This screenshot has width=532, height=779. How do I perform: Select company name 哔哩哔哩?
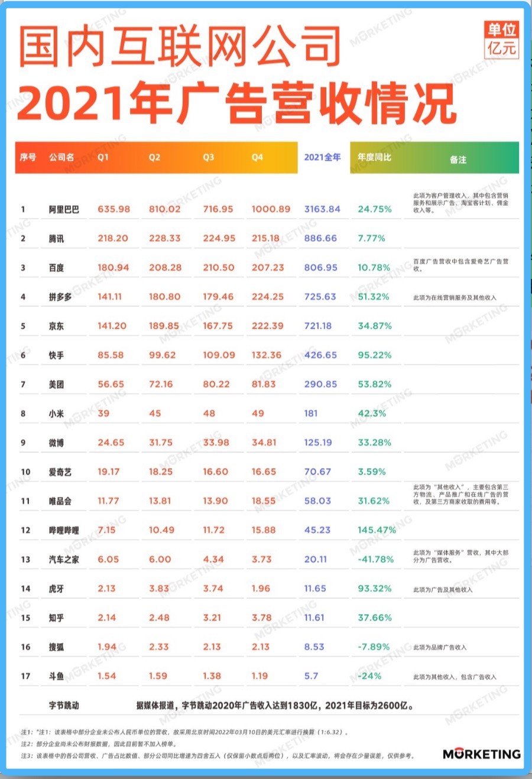[x=64, y=530]
